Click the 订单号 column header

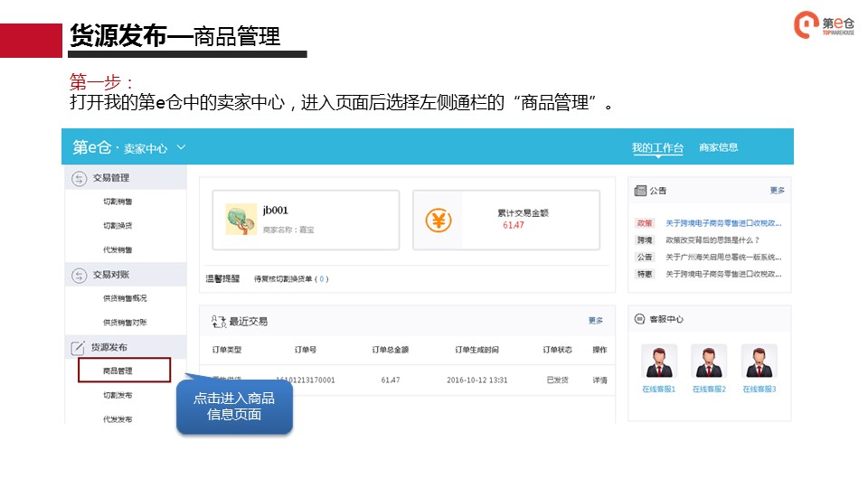[306, 350]
